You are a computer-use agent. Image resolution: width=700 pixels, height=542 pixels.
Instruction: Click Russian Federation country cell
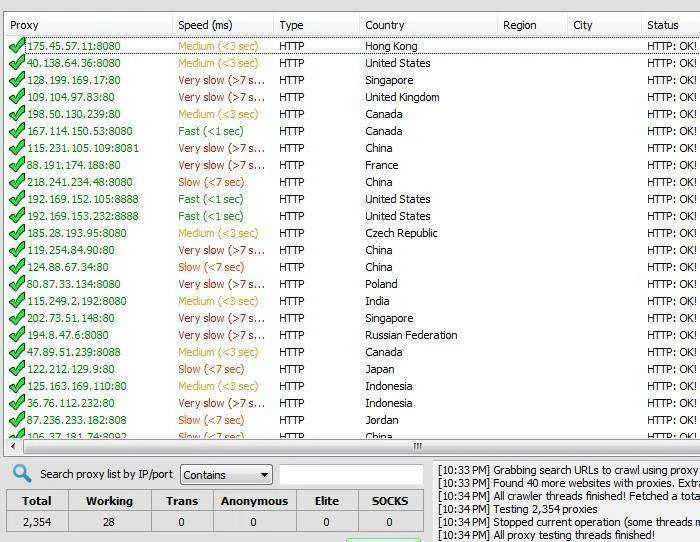pyautogui.click(x=411, y=335)
